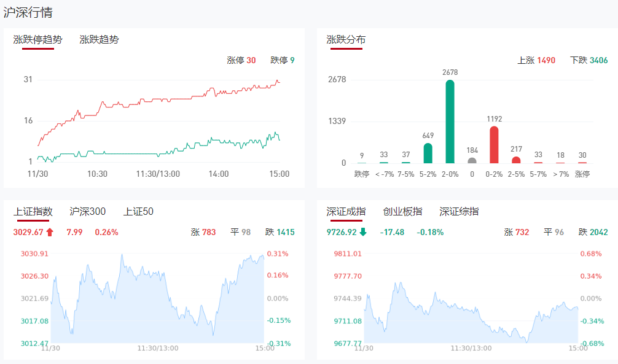
Task: Click the 上证指数 tab
Action: pos(33,212)
